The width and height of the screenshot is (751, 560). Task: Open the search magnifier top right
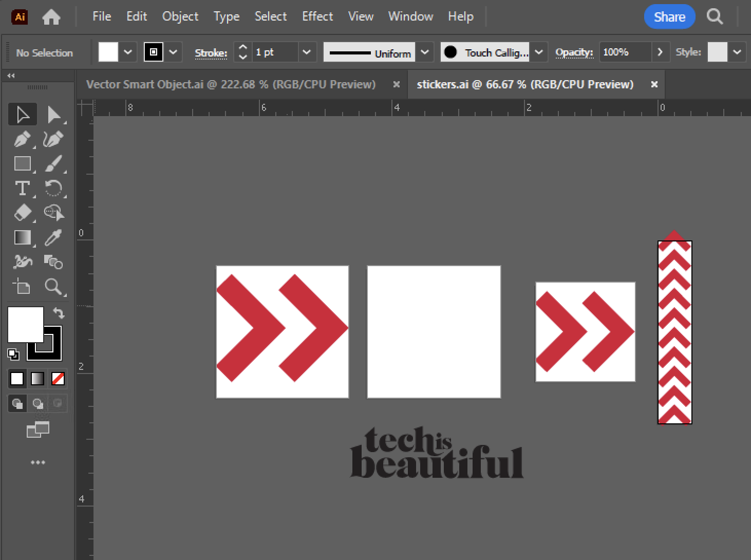click(715, 17)
